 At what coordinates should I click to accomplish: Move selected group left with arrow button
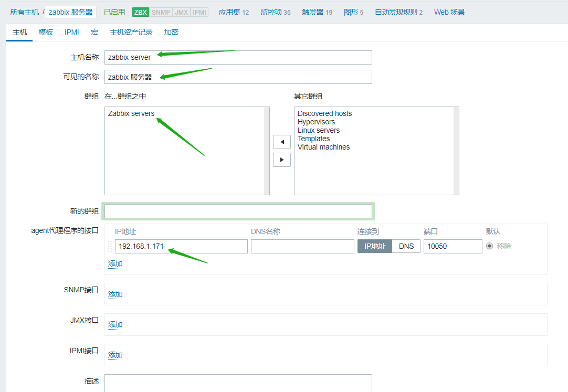click(282, 142)
